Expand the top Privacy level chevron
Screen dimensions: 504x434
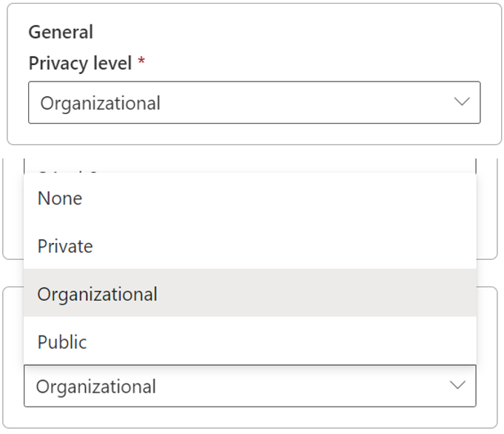(x=462, y=102)
